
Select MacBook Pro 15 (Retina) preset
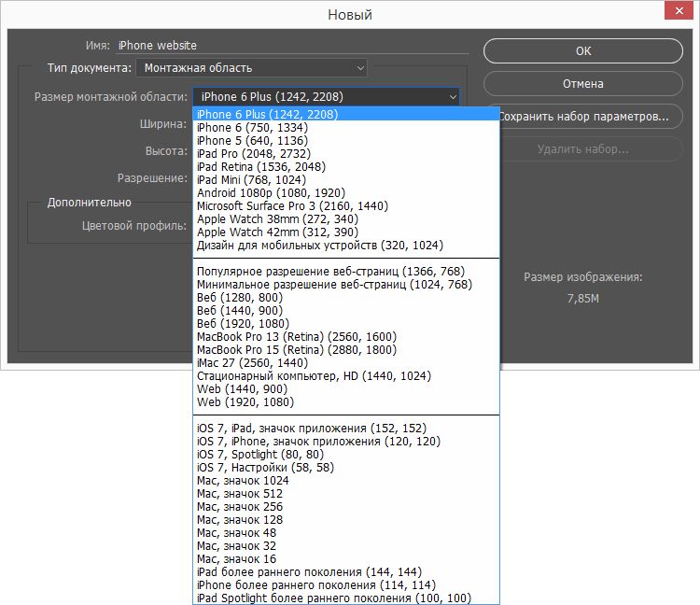click(346, 349)
